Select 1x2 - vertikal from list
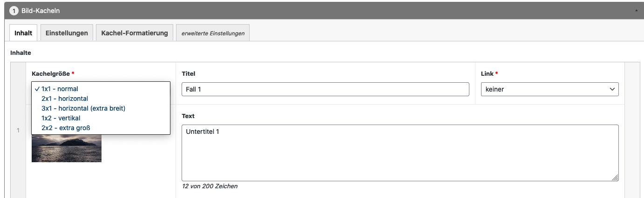 61,118
